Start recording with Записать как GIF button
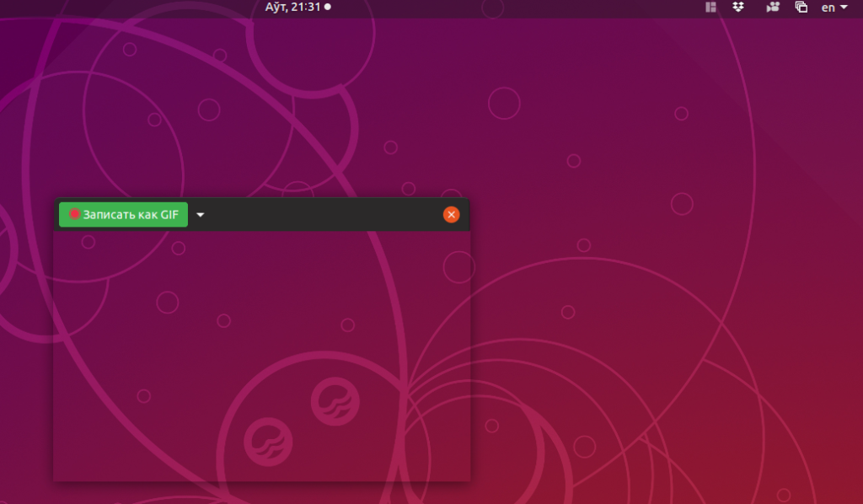The height and width of the screenshot is (504, 863). pos(123,215)
